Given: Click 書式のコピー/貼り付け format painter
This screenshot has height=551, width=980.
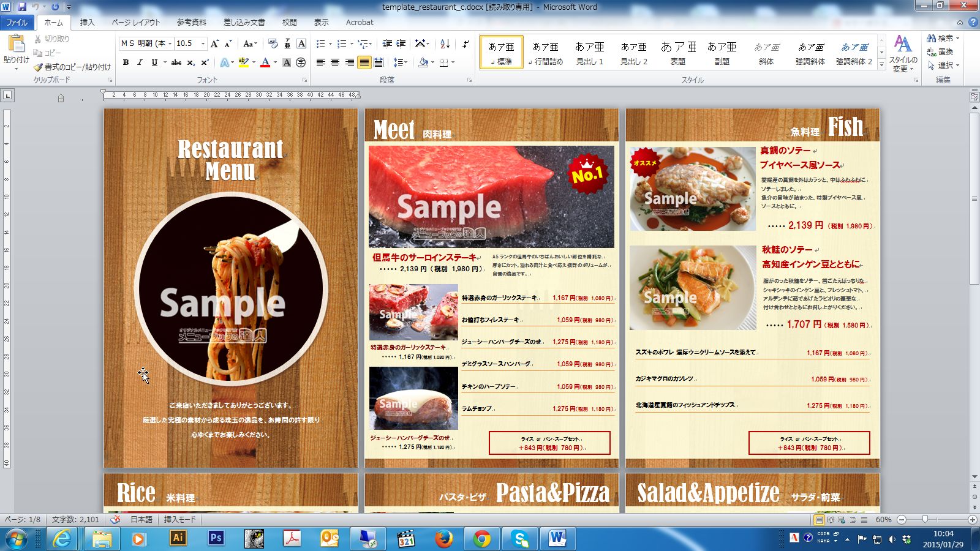Looking at the screenshot, I should 73,67.
